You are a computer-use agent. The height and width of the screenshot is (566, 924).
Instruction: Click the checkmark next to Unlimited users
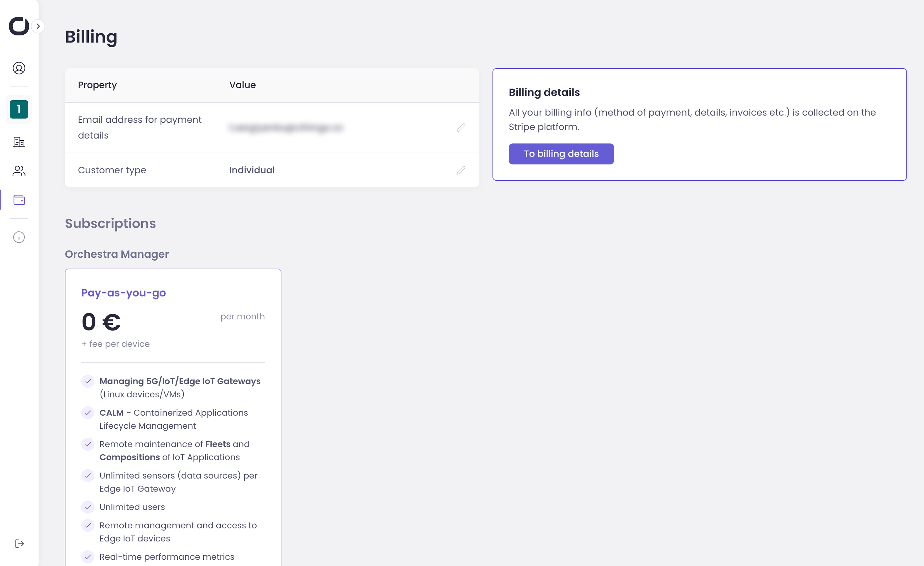(x=88, y=507)
